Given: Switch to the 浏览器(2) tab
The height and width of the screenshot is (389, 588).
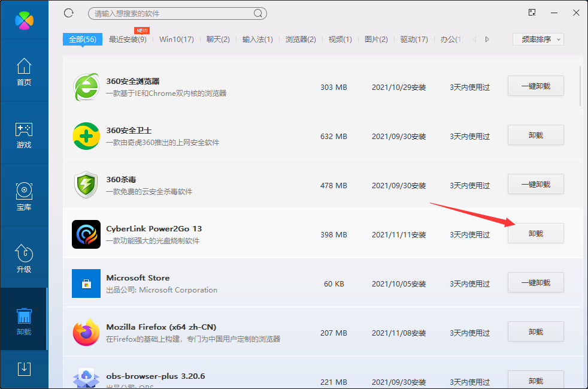Looking at the screenshot, I should [x=301, y=40].
